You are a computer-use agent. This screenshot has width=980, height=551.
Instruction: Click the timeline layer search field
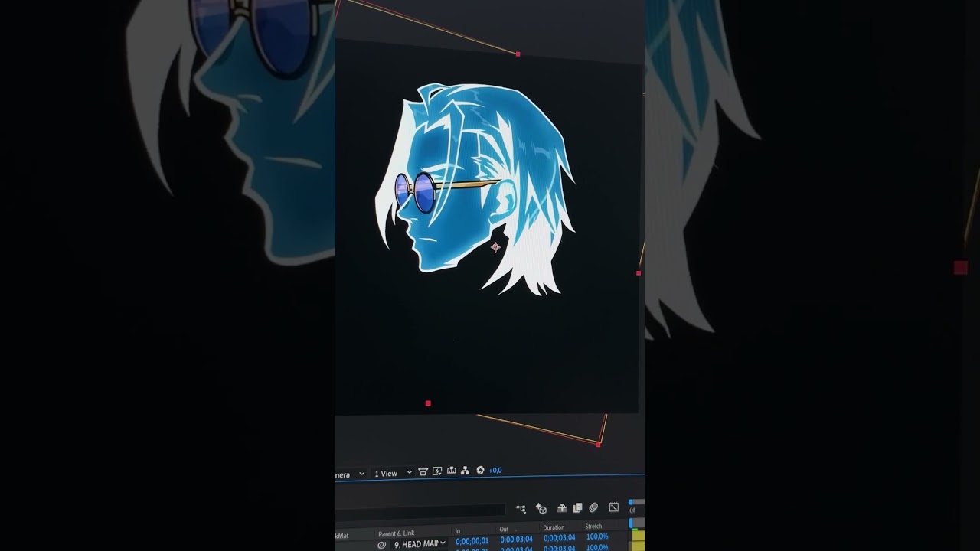pos(420,511)
